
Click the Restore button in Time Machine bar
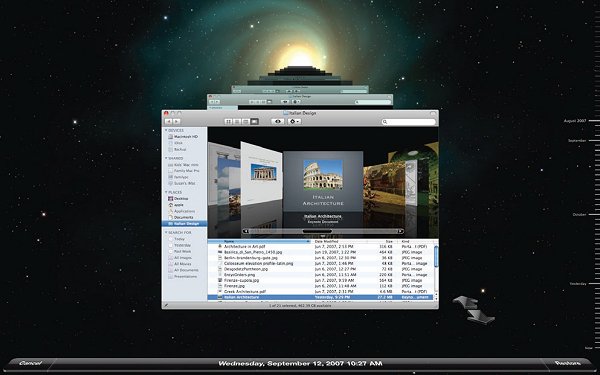pyautogui.click(x=567, y=363)
